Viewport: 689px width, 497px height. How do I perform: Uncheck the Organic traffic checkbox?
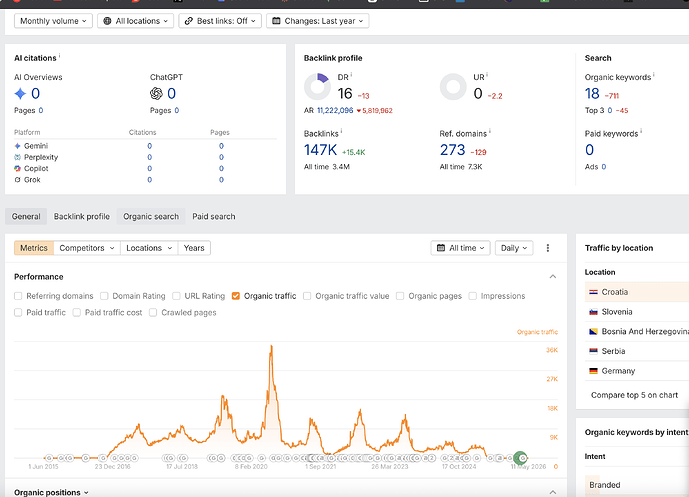pos(236,296)
